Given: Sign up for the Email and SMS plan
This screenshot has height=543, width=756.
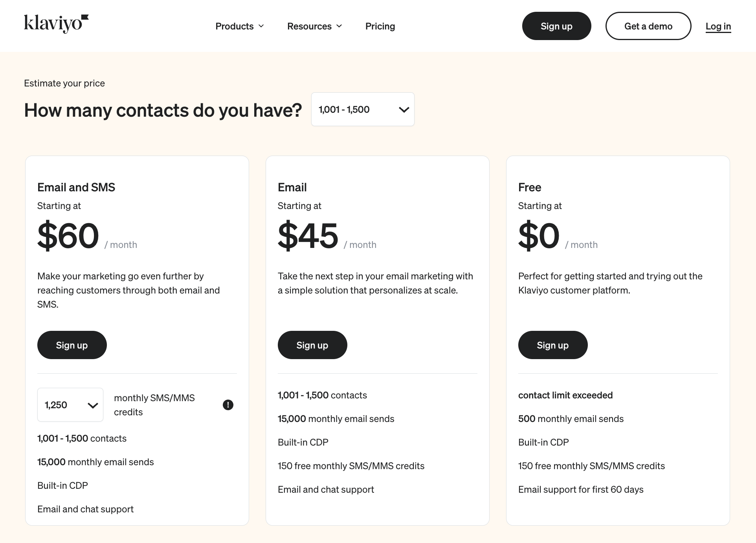Looking at the screenshot, I should [72, 345].
